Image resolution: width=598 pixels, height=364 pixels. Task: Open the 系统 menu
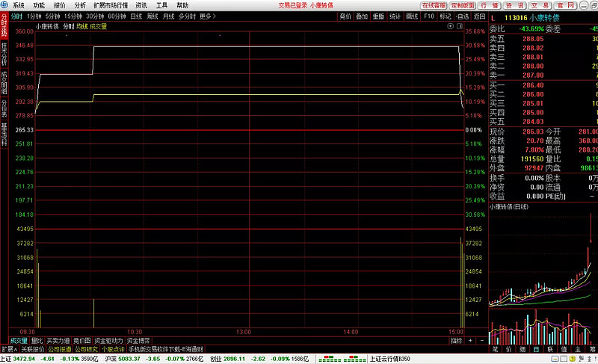tap(18, 5)
